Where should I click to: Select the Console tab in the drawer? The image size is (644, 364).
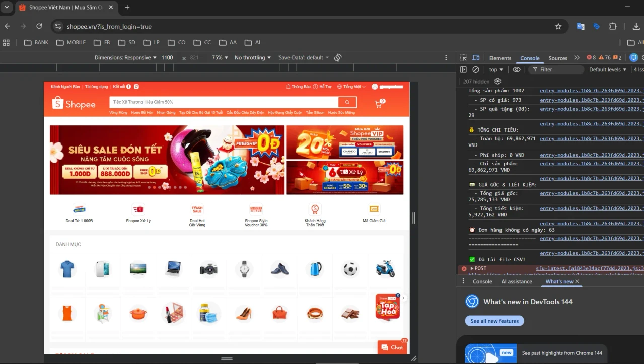pos(482,281)
